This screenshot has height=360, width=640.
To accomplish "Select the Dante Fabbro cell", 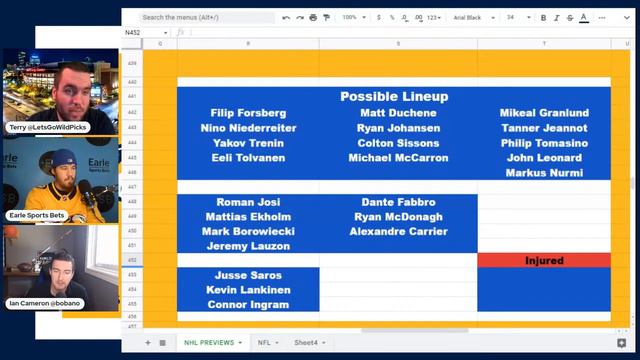I will [398, 202].
